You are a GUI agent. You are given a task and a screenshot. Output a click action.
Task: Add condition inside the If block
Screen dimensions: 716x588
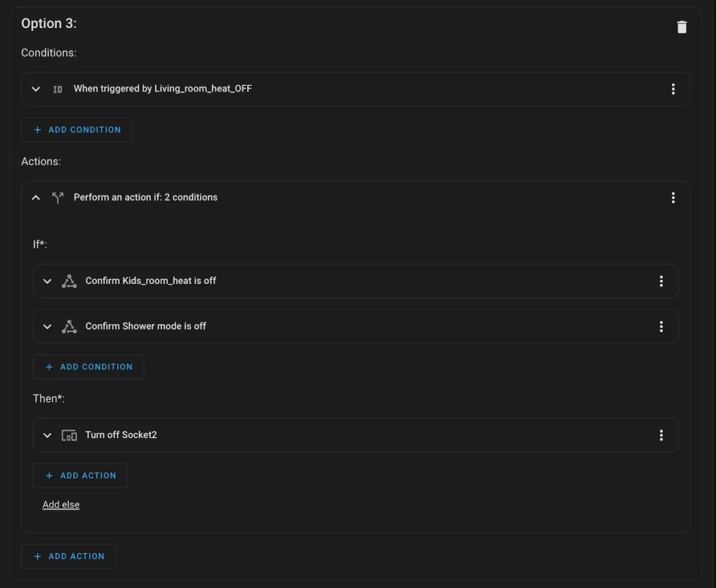[x=89, y=367]
